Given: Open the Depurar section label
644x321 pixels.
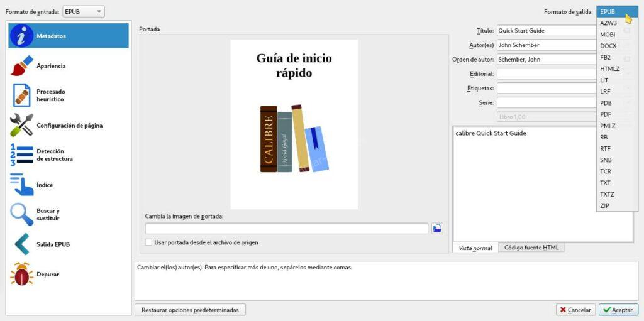Looking at the screenshot, I should click(x=48, y=275).
